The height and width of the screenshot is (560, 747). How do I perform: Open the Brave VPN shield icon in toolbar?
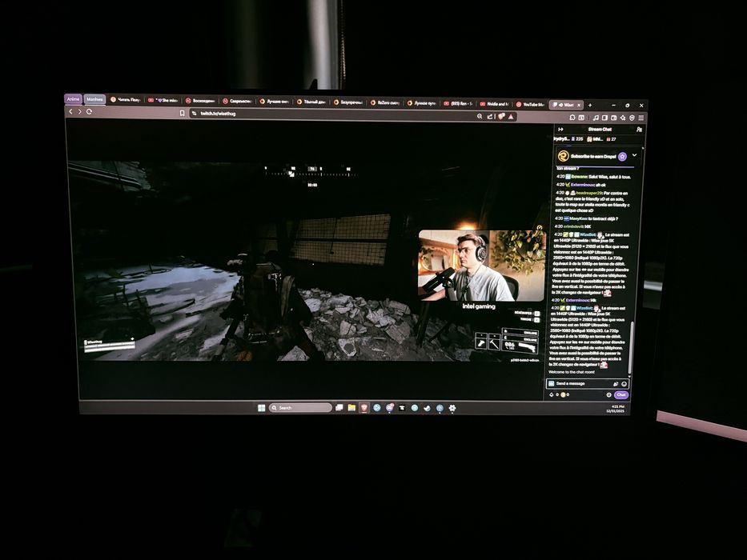click(633, 118)
